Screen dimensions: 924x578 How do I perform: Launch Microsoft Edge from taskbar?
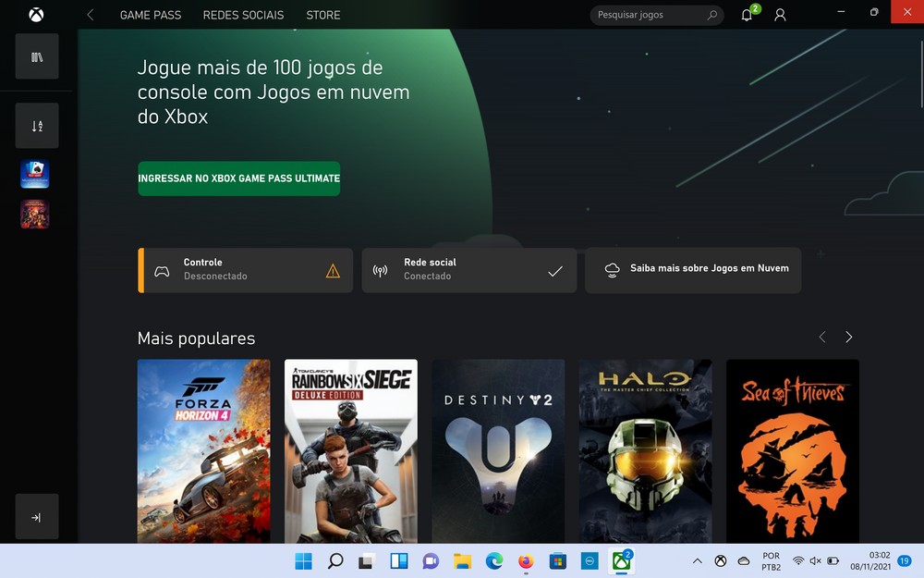(x=493, y=561)
